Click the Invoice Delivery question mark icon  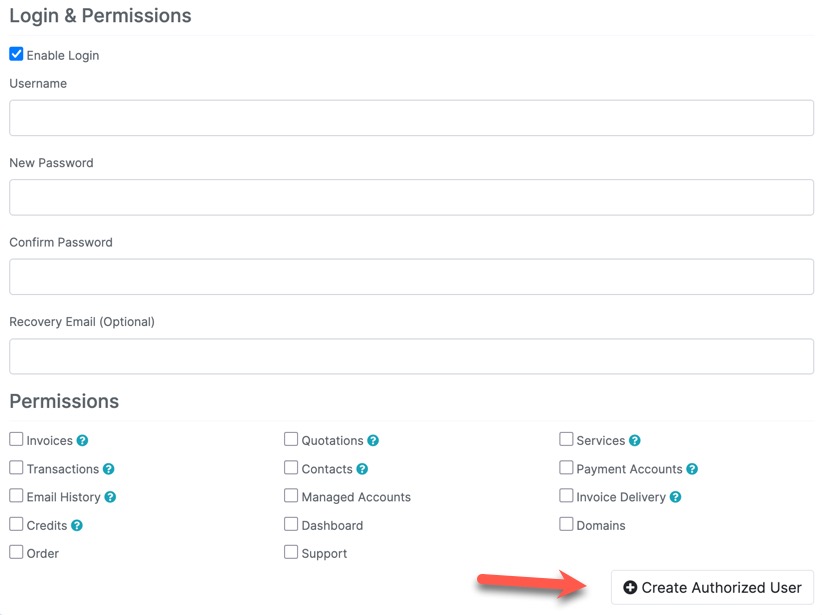674,497
